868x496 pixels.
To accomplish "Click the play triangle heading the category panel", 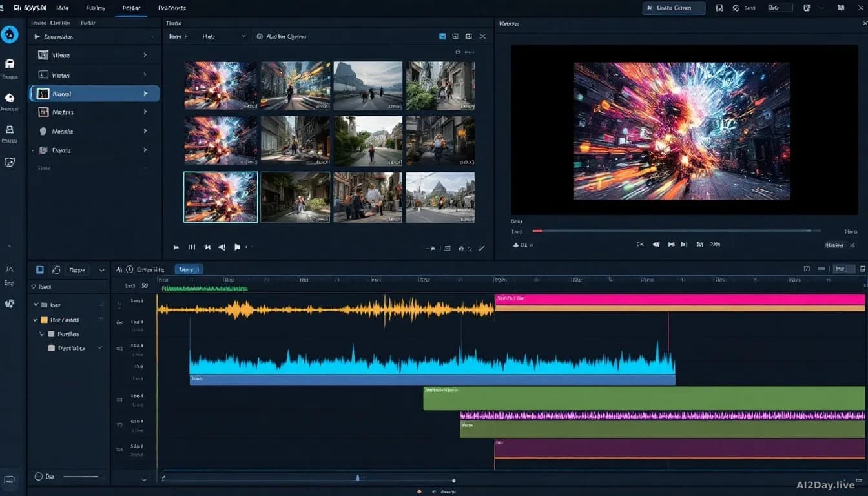I will [x=37, y=37].
